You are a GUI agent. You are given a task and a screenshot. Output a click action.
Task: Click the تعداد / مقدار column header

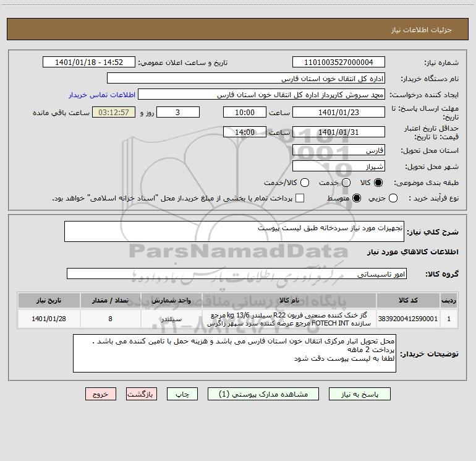pos(110,300)
